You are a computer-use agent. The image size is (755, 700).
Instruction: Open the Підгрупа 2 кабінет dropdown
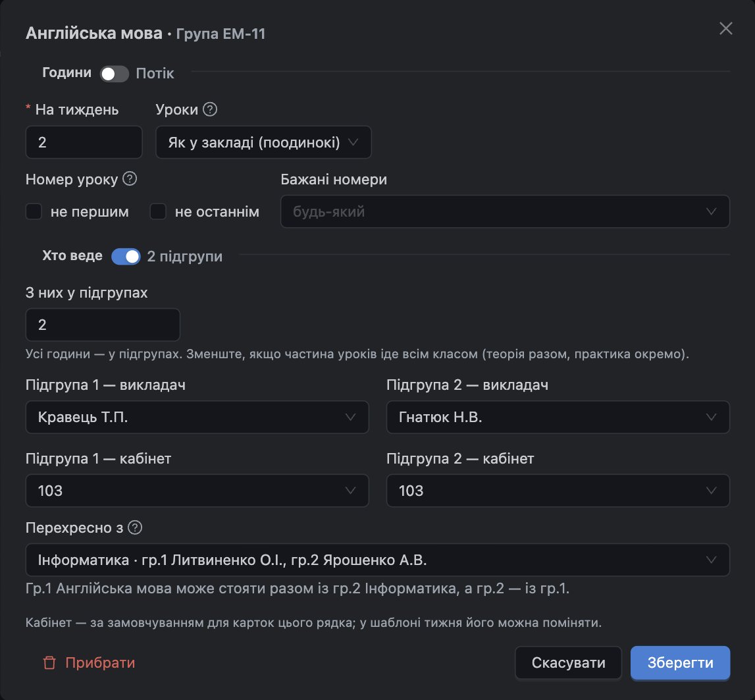pyautogui.click(x=558, y=491)
